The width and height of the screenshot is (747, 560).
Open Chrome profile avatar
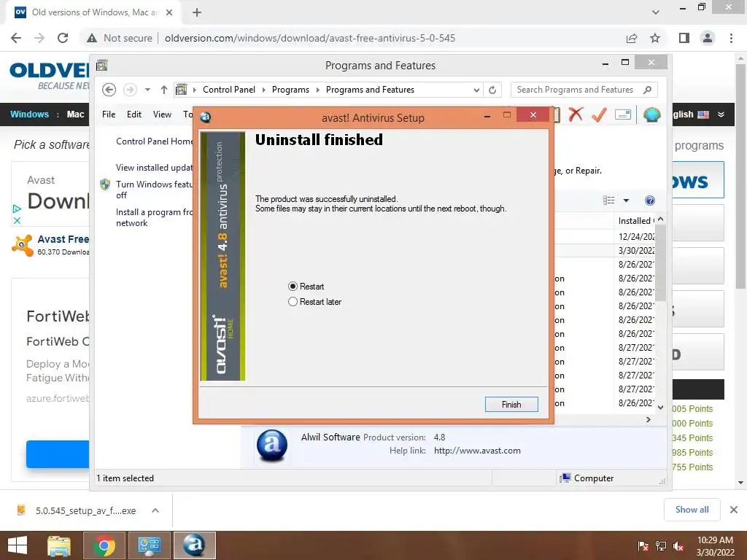click(708, 38)
